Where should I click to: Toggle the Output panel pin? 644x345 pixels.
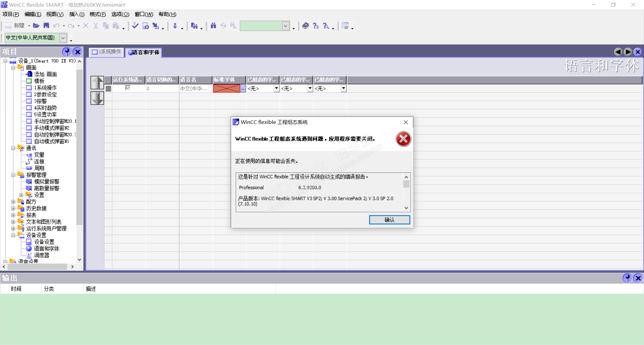[627, 278]
